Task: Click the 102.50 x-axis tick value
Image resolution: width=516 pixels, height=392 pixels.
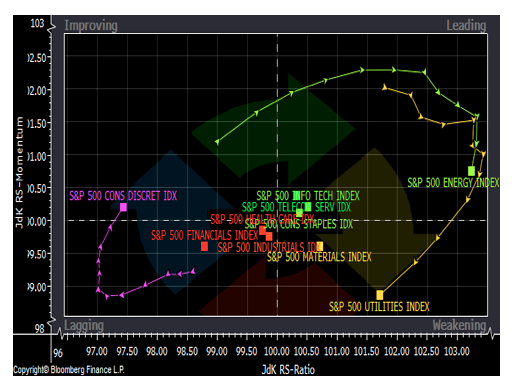Action: pos(427,351)
